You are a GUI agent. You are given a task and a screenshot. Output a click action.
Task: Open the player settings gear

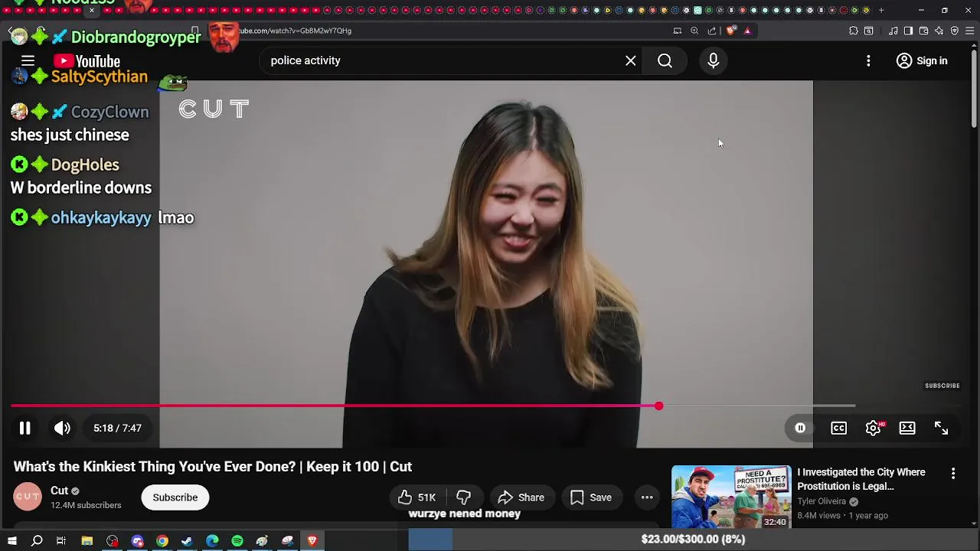[874, 428]
